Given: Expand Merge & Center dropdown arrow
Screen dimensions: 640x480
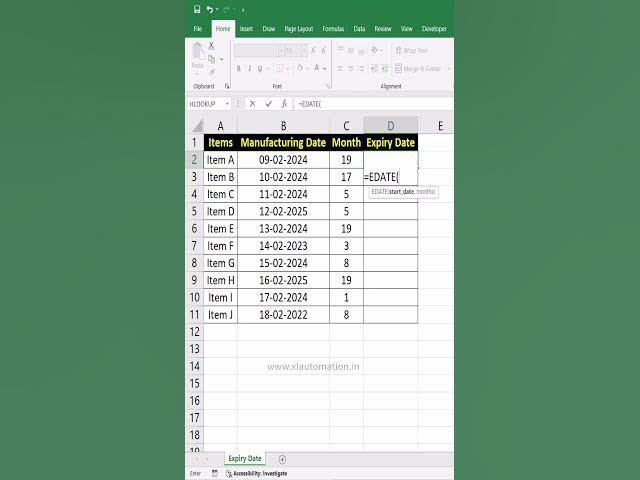Looking at the screenshot, I should [x=449, y=69].
